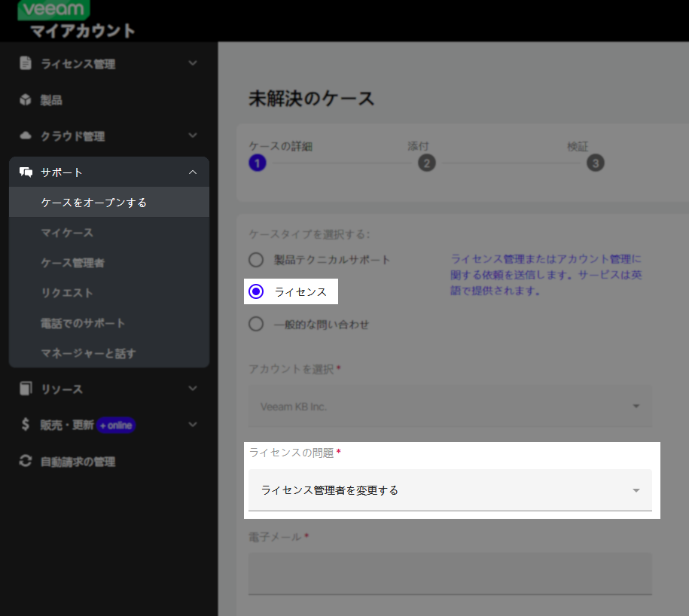The image size is (689, 616).
Task: Click step 2 添付 progress marker
Action: tap(427, 162)
